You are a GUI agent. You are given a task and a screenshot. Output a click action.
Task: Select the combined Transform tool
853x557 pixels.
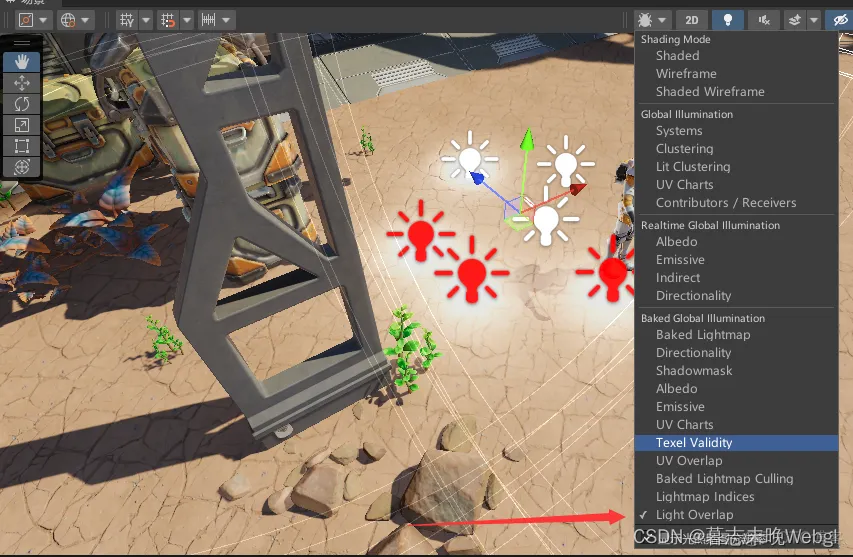point(22,166)
